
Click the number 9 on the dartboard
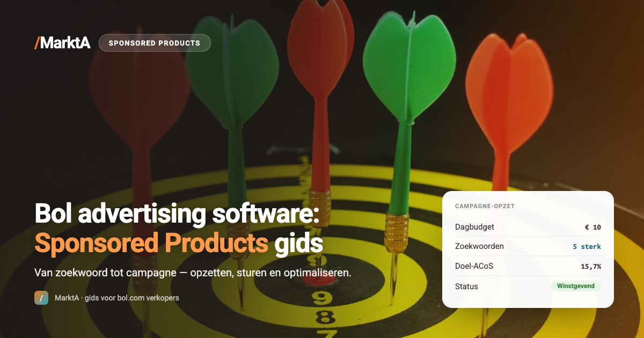pyautogui.click(x=321, y=297)
